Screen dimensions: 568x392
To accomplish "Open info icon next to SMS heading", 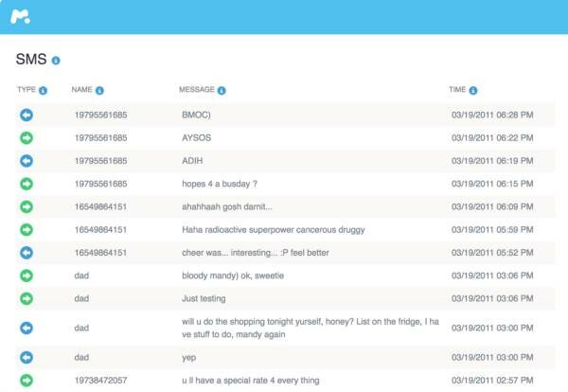I will [x=56, y=61].
